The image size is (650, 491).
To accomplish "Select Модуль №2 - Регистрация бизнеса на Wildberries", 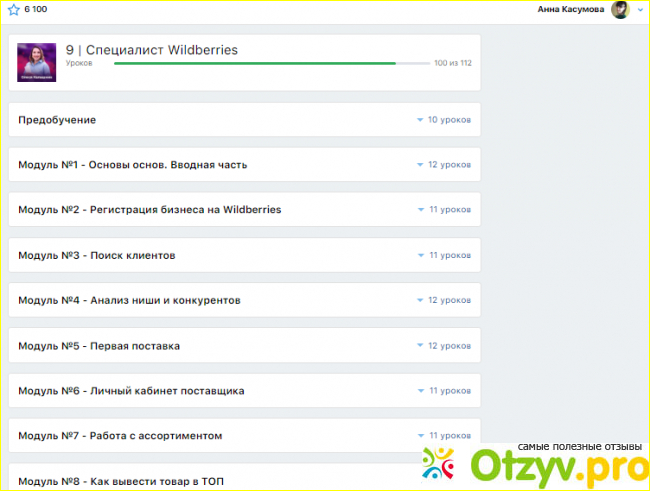I will [149, 210].
